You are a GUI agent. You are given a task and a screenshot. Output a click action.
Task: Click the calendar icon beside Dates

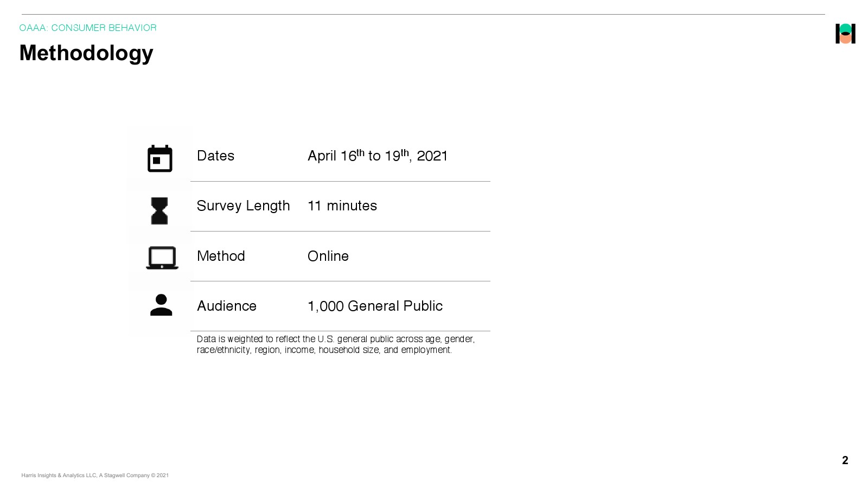point(159,158)
